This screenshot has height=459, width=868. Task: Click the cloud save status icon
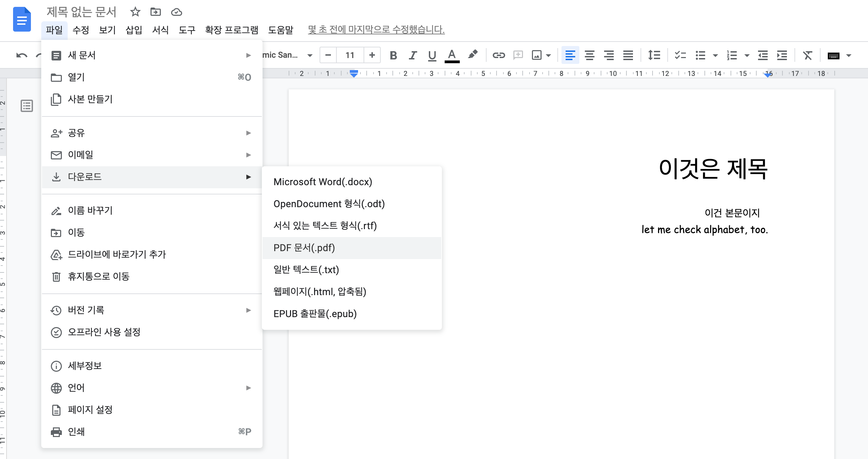176,12
